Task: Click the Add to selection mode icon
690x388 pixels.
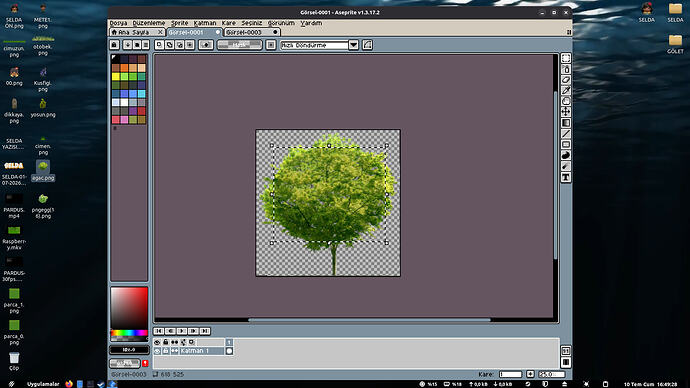Action: click(169, 45)
